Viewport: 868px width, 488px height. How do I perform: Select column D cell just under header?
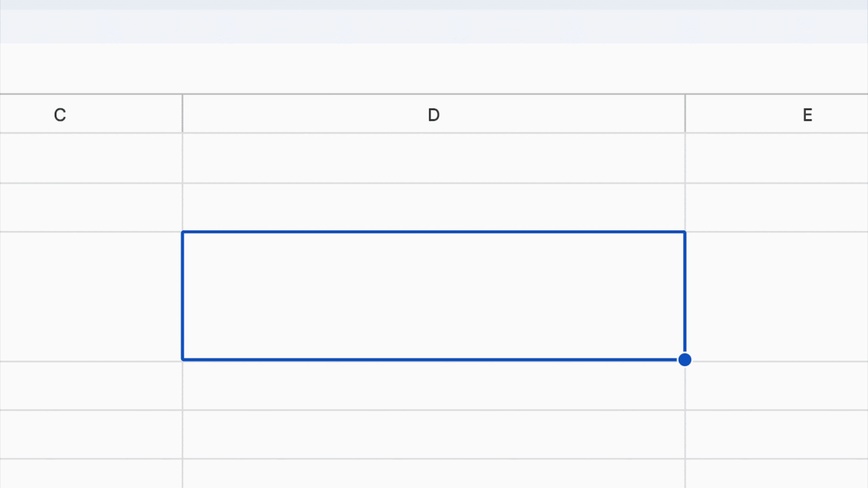point(434,158)
